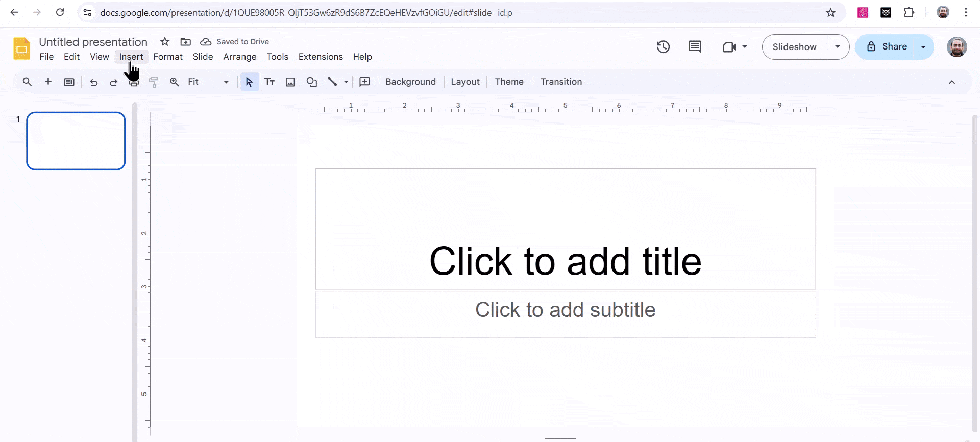Click the Add comment toolbar icon
This screenshot has height=442, width=980.
click(x=364, y=82)
